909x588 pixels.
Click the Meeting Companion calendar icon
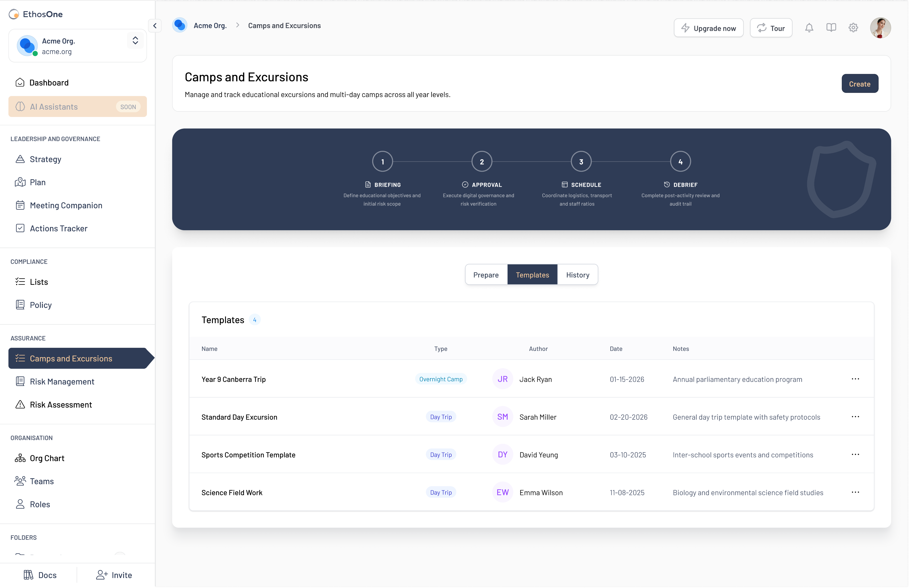20,205
